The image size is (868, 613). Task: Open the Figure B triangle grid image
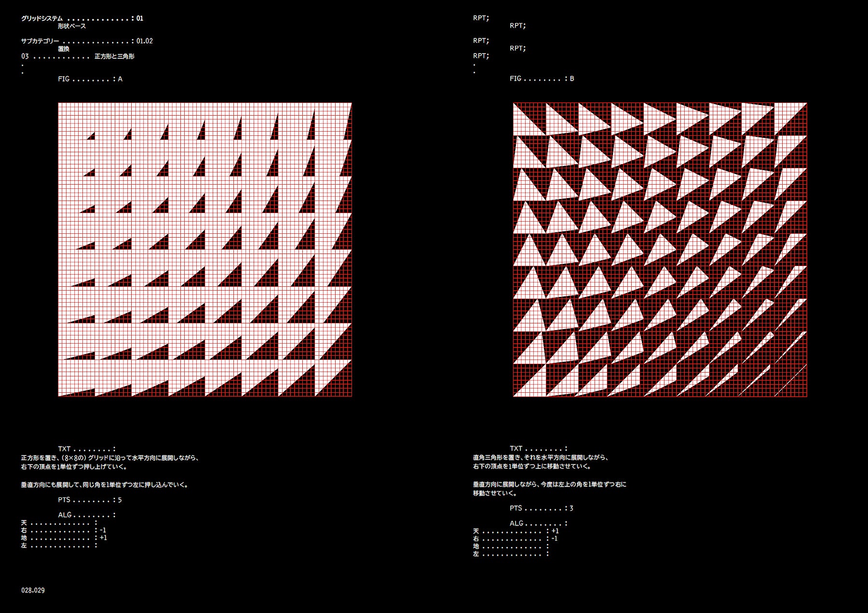(660, 250)
